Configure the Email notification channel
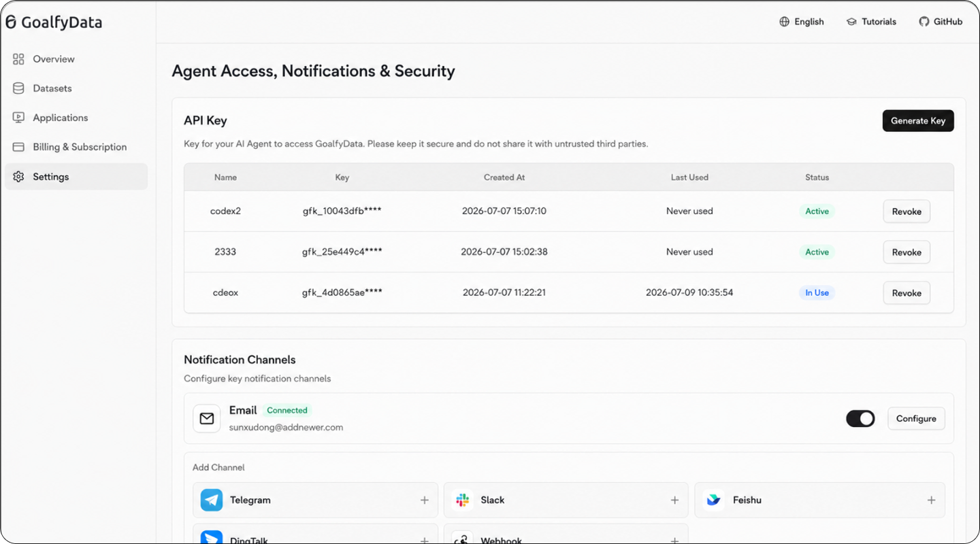The height and width of the screenshot is (544, 980). 916,419
